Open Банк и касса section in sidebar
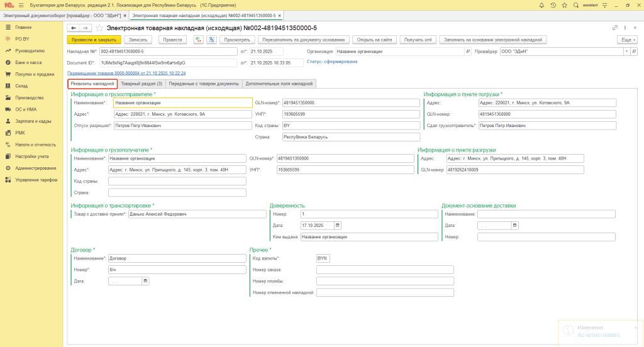This screenshot has height=347, width=644. tap(28, 63)
